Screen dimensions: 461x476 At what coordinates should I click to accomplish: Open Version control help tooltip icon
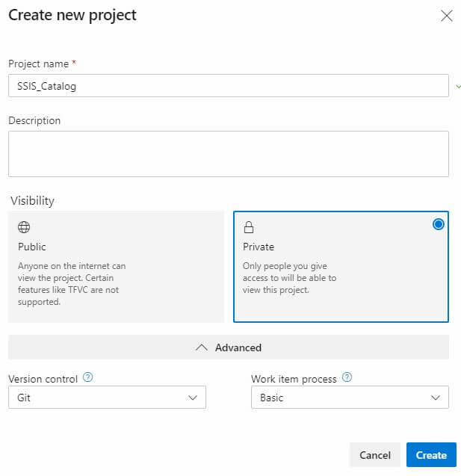(87, 377)
